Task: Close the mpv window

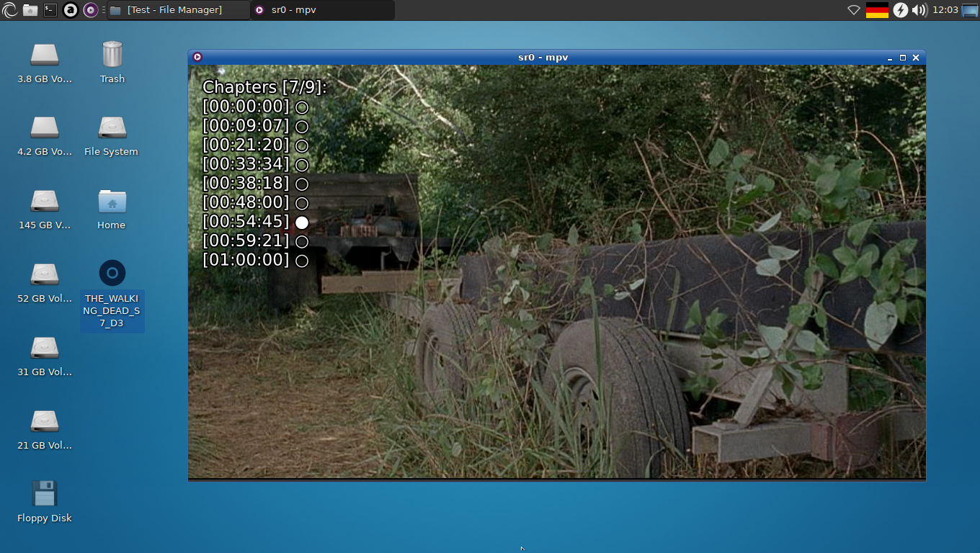Action: tap(916, 58)
